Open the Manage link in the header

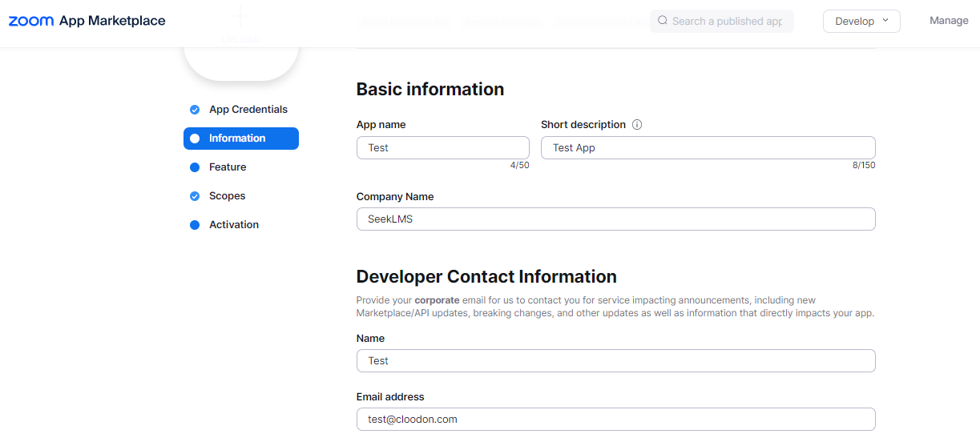click(x=949, y=21)
